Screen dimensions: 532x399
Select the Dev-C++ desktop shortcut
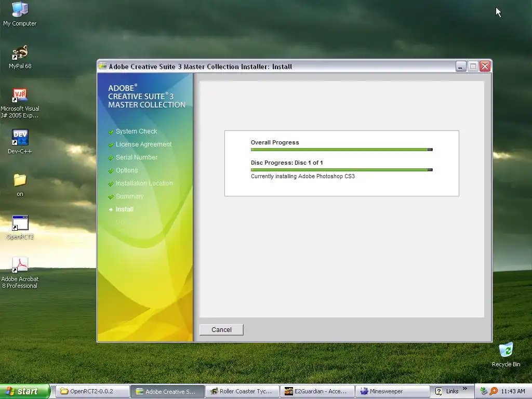20,141
